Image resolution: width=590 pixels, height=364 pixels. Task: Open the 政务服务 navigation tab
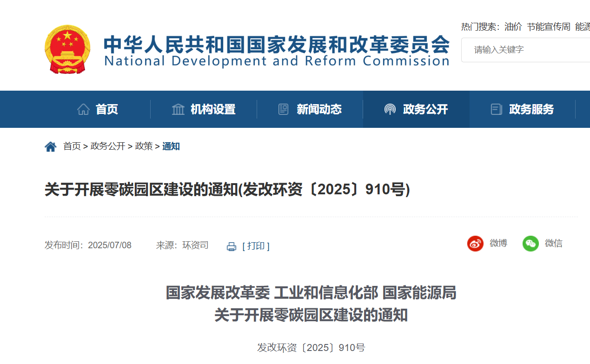(x=523, y=109)
